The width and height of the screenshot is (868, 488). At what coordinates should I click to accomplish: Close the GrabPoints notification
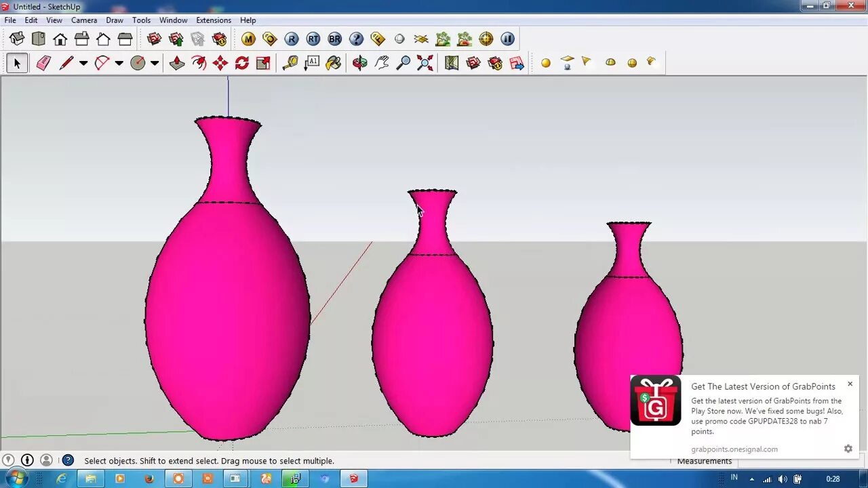click(850, 384)
